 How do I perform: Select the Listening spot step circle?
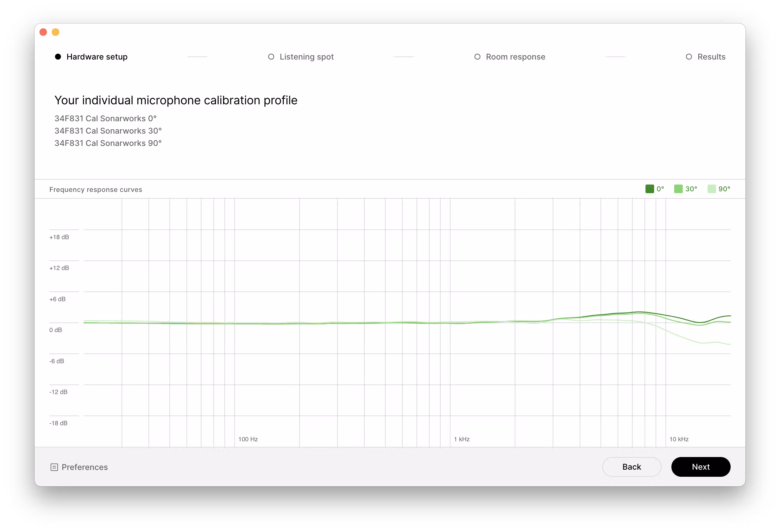[271, 57]
